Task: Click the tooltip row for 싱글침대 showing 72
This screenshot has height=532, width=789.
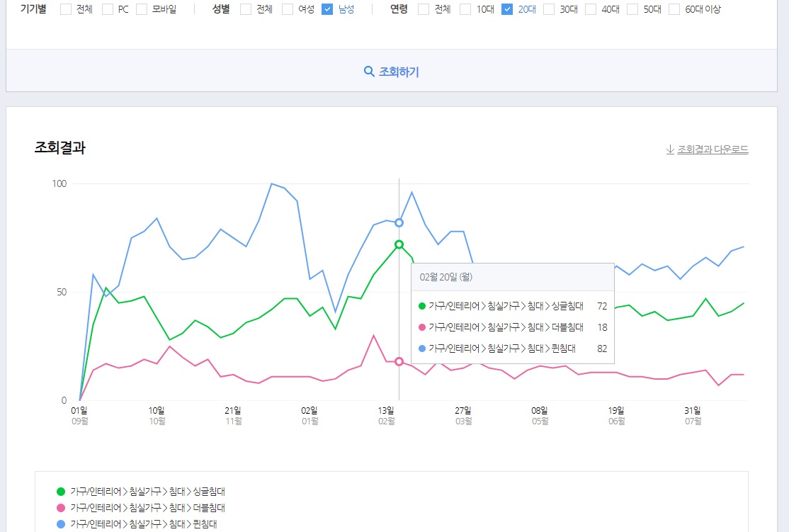Action: [513, 306]
